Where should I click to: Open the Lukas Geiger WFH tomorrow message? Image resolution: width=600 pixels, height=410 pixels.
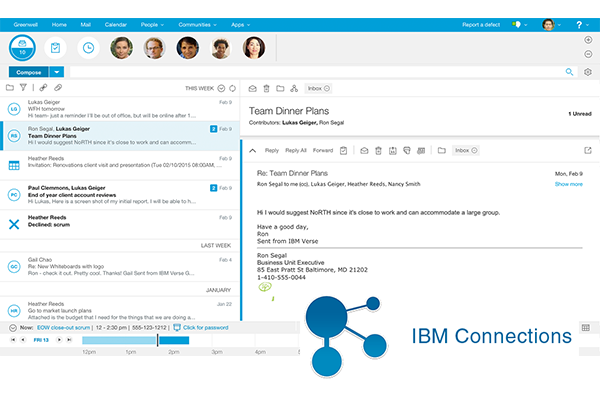click(x=120, y=109)
